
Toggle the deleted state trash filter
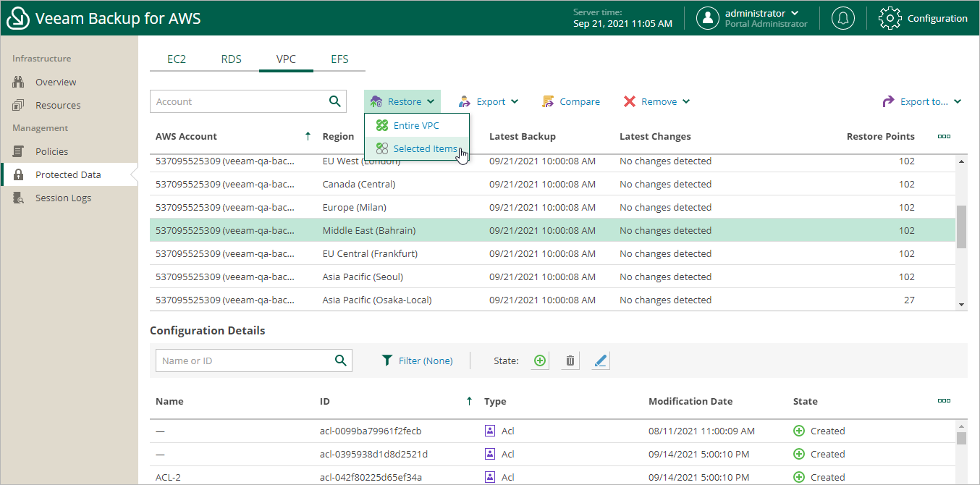click(x=570, y=360)
